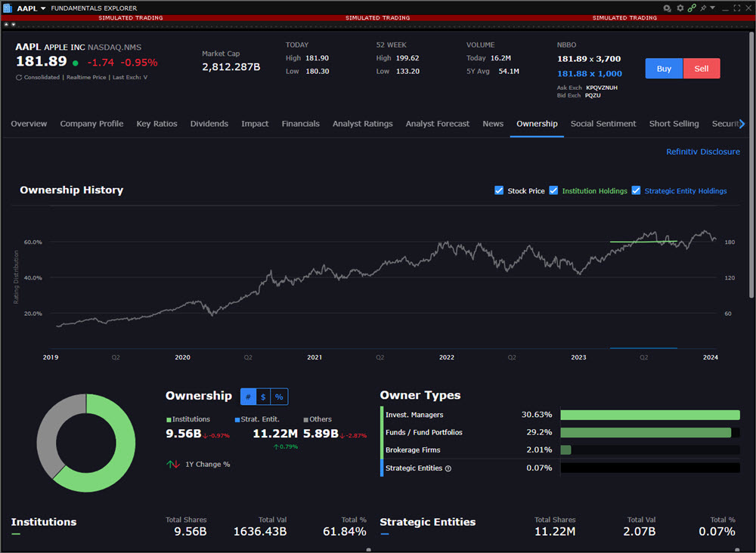
Task: Click the green status dot next to price
Action: coord(75,63)
